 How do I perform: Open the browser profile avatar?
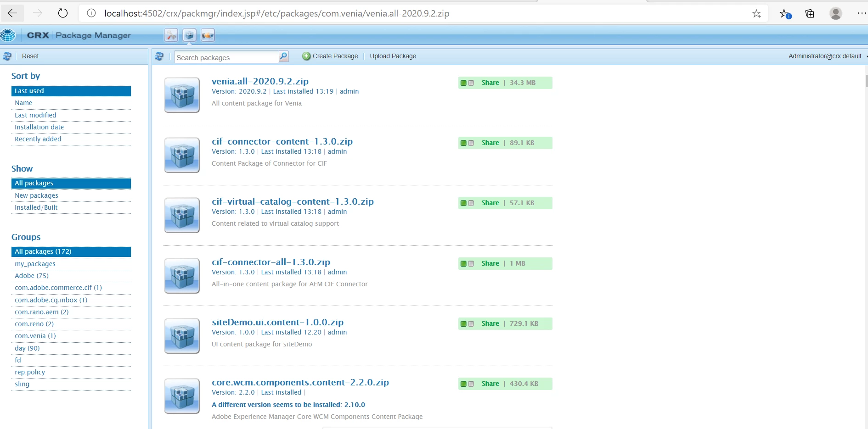pyautogui.click(x=836, y=14)
